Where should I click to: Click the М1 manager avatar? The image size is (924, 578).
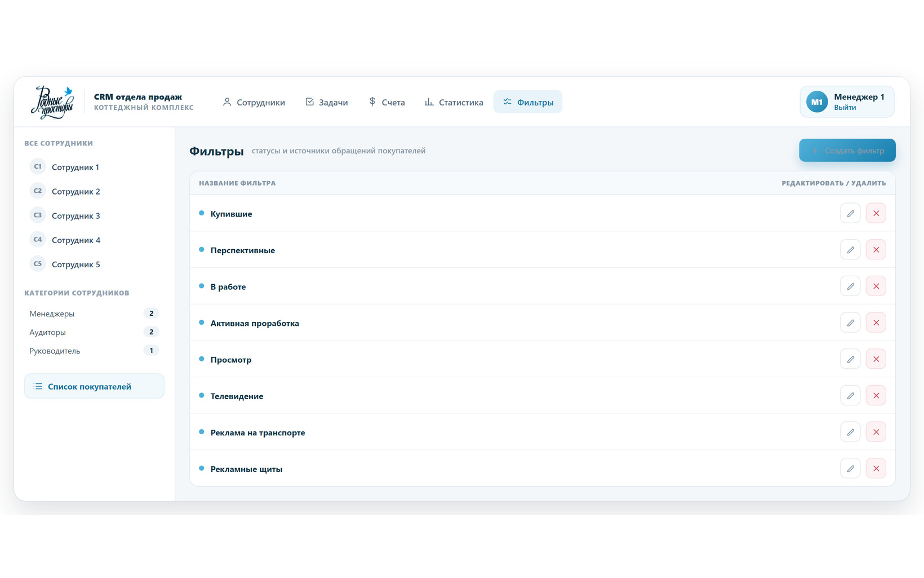[x=817, y=102]
